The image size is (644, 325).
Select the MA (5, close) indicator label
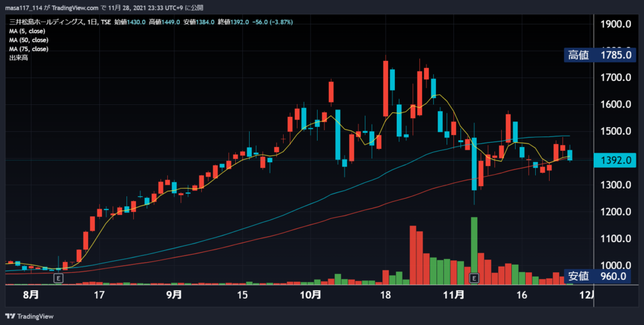point(27,31)
